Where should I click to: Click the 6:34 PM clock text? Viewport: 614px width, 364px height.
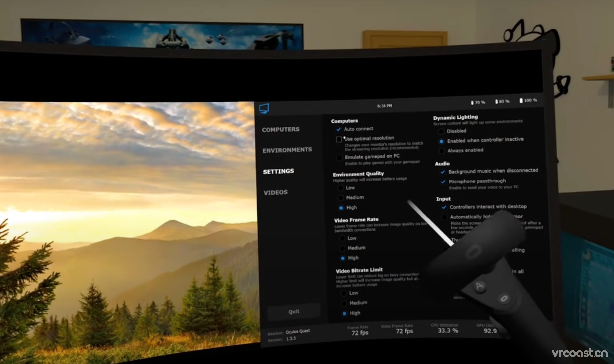pos(384,106)
